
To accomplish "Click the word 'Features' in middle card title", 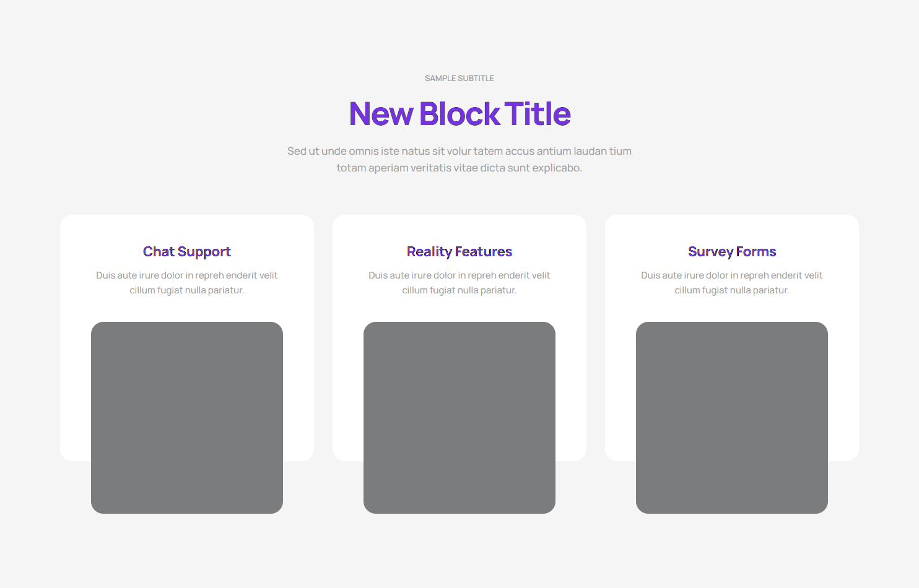I will [483, 251].
